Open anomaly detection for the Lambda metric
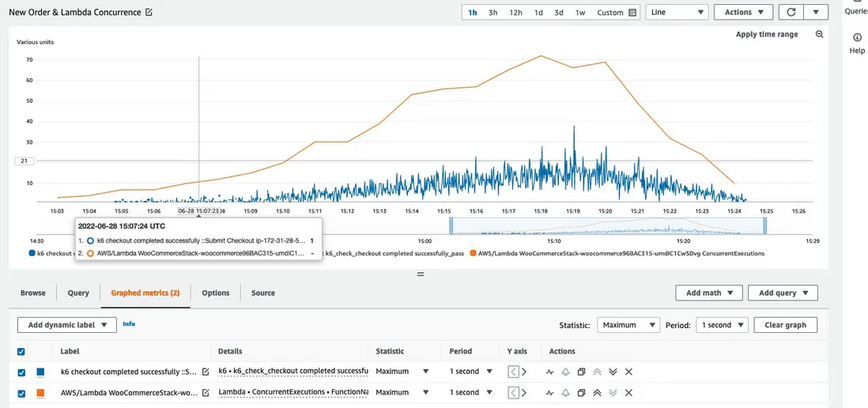 (549, 393)
